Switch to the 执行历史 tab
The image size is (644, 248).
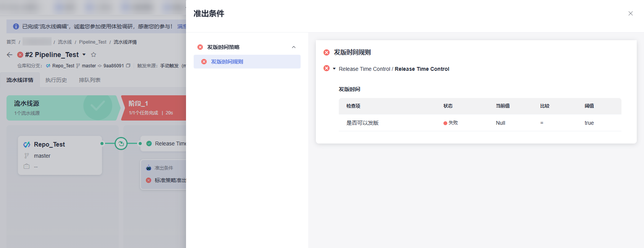click(56, 80)
